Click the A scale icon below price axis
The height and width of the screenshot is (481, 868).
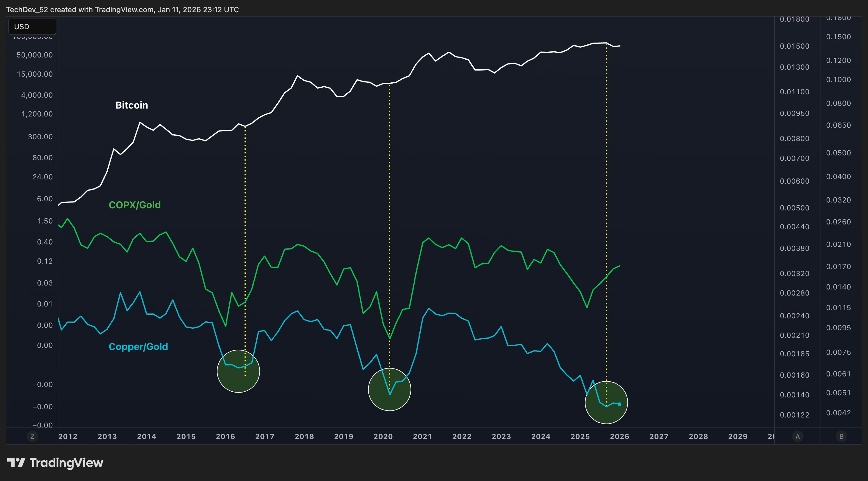(x=797, y=437)
